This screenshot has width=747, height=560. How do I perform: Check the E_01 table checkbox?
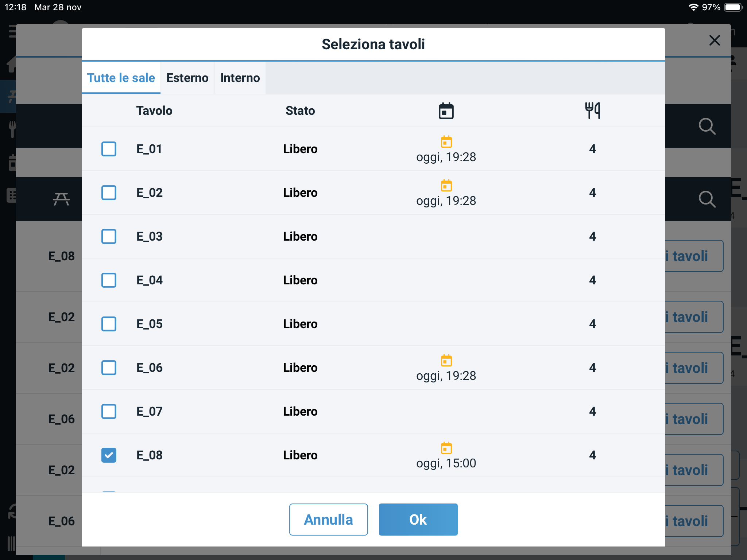coord(109,149)
